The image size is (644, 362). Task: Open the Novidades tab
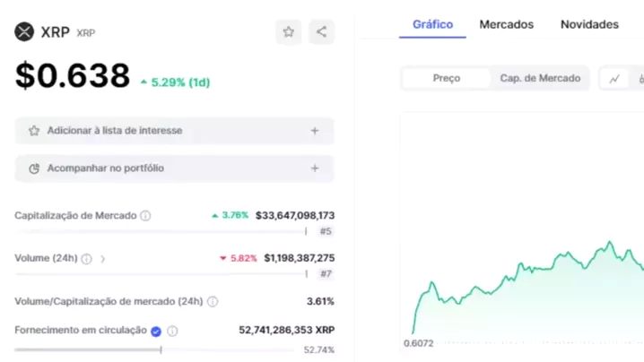(x=589, y=24)
